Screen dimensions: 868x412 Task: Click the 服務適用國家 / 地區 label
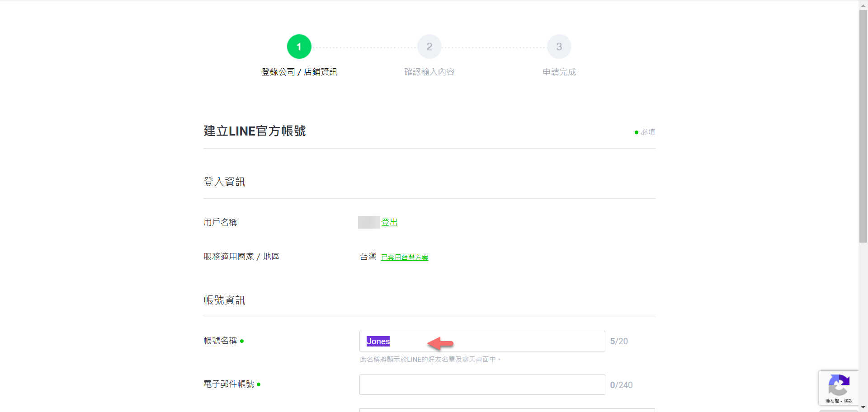pos(241,257)
